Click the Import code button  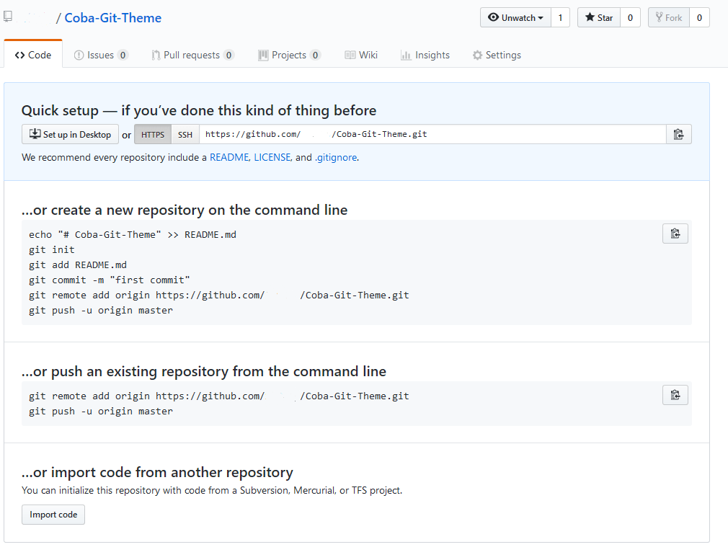[x=53, y=514]
